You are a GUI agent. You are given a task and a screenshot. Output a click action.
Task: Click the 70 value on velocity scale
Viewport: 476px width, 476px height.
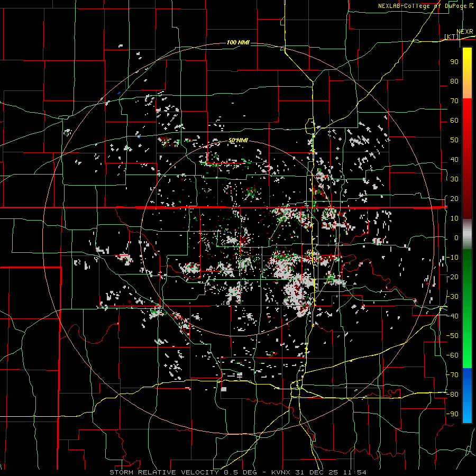tap(454, 101)
